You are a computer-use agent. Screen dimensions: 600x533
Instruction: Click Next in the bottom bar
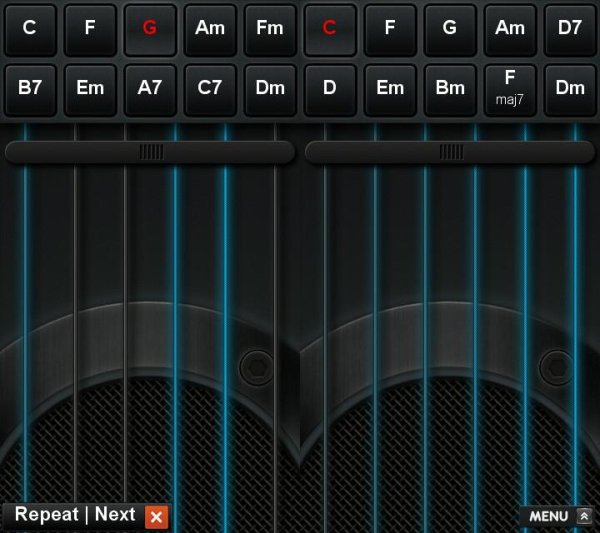point(115,514)
